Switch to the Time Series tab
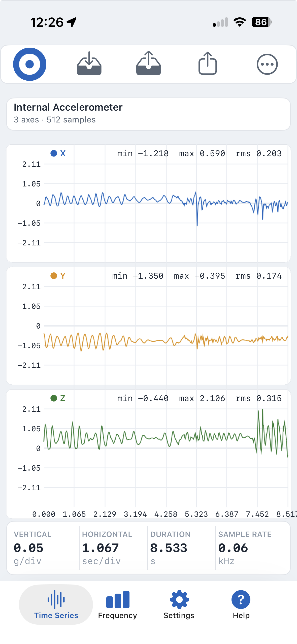This screenshot has width=297, height=644. click(56, 604)
